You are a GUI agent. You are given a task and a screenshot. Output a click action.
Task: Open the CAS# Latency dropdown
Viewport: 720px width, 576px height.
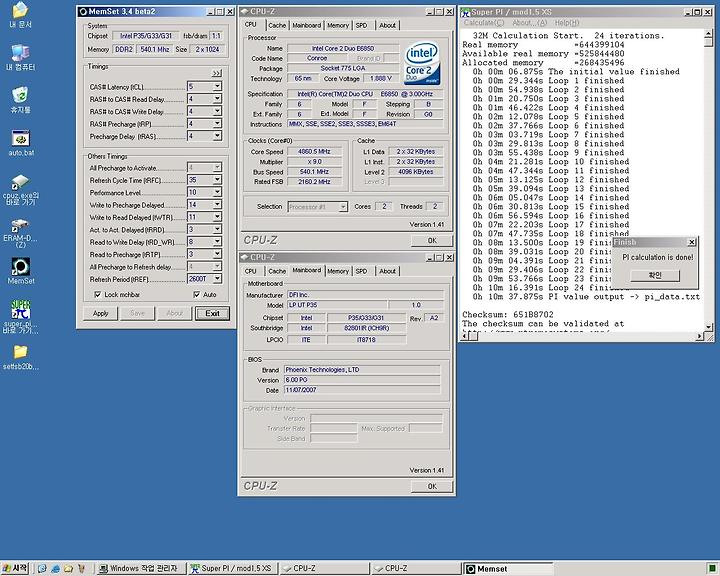217,86
